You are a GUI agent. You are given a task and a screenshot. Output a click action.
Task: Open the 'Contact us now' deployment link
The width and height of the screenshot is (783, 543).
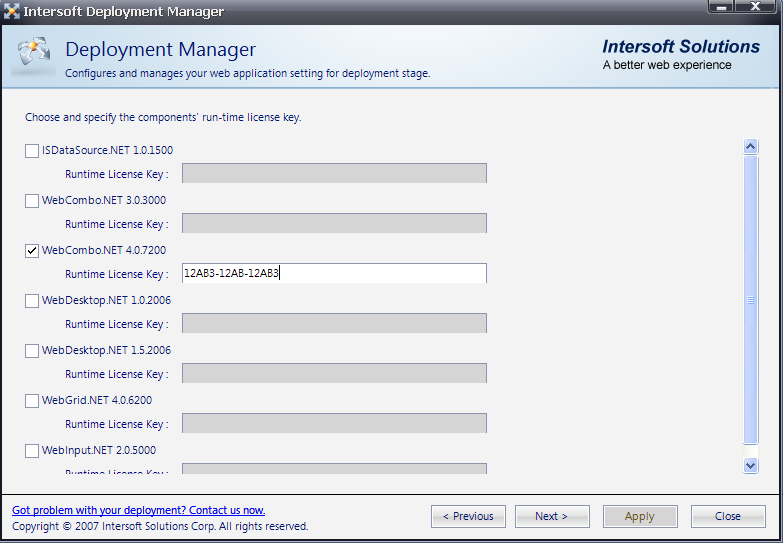coord(138,510)
